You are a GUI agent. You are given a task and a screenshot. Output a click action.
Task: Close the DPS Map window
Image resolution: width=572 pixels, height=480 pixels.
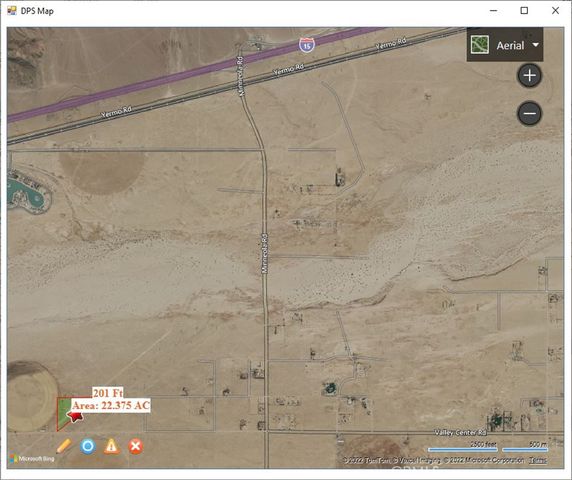click(x=555, y=11)
